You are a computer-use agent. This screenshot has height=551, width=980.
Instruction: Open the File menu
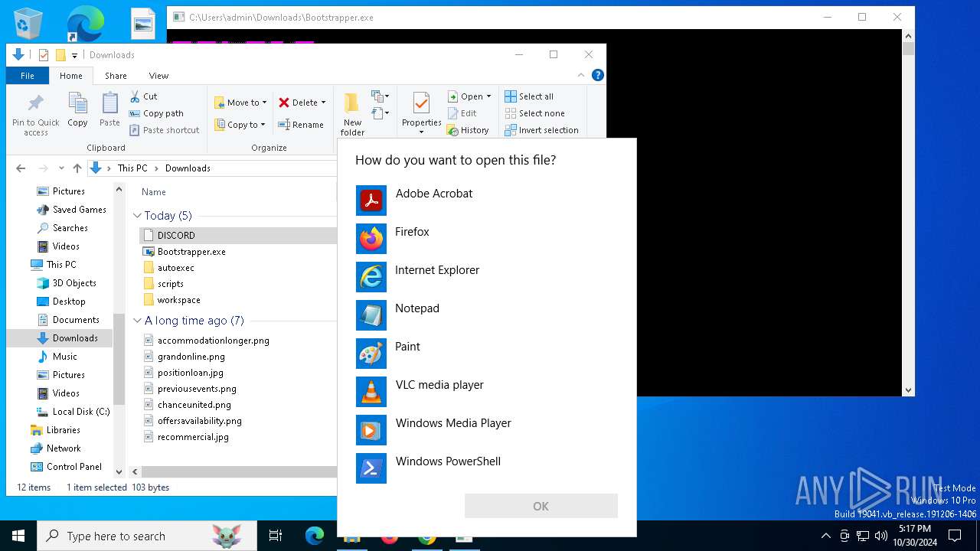[x=28, y=76]
